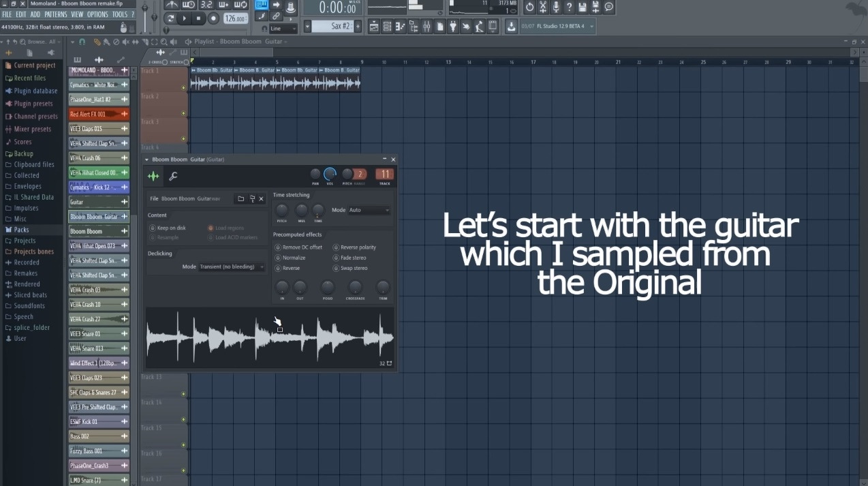Enable the Reverse polarity effect
The width and height of the screenshot is (868, 486).
click(354, 247)
